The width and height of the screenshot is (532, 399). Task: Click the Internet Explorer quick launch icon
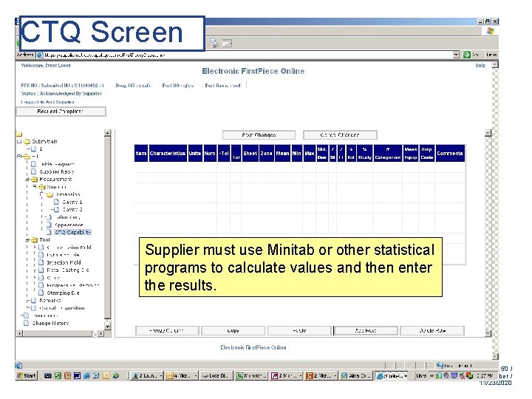click(x=87, y=375)
